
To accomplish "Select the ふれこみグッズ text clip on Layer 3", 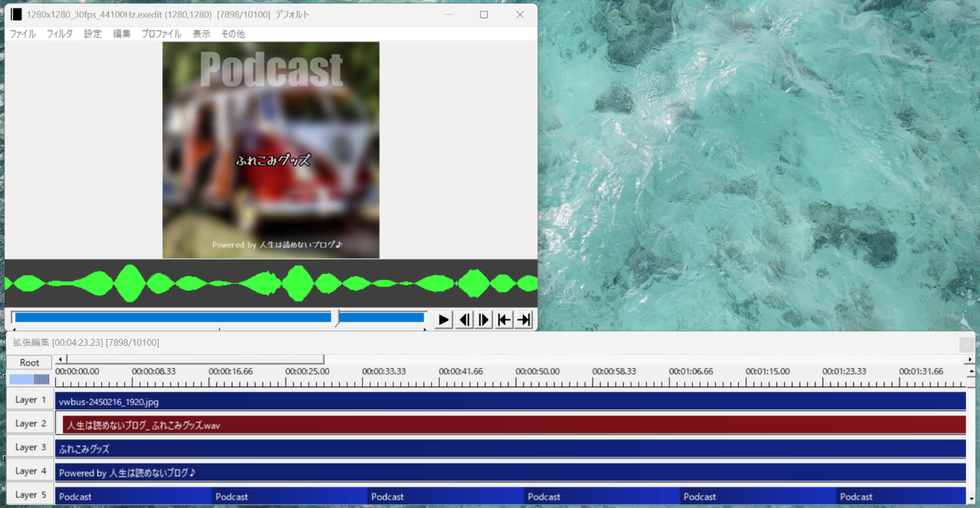I will pos(511,449).
